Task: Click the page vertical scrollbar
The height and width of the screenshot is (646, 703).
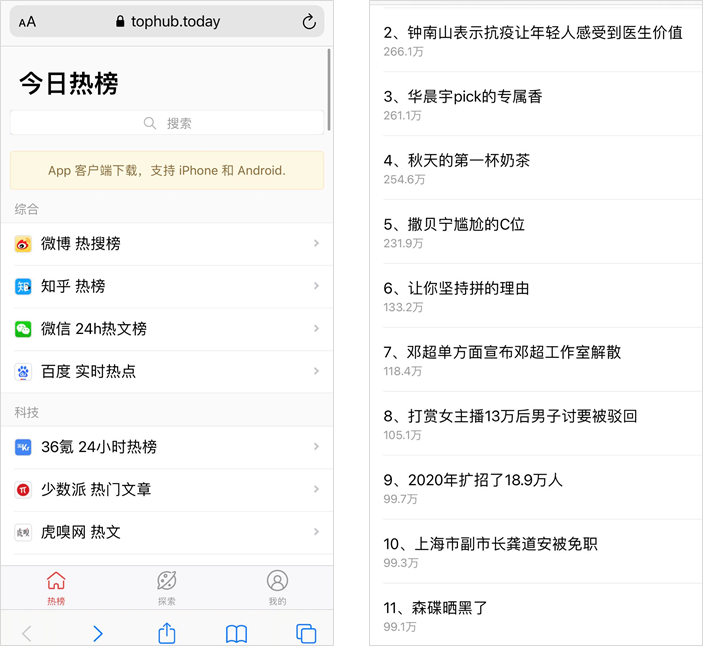Action: pyautogui.click(x=329, y=90)
